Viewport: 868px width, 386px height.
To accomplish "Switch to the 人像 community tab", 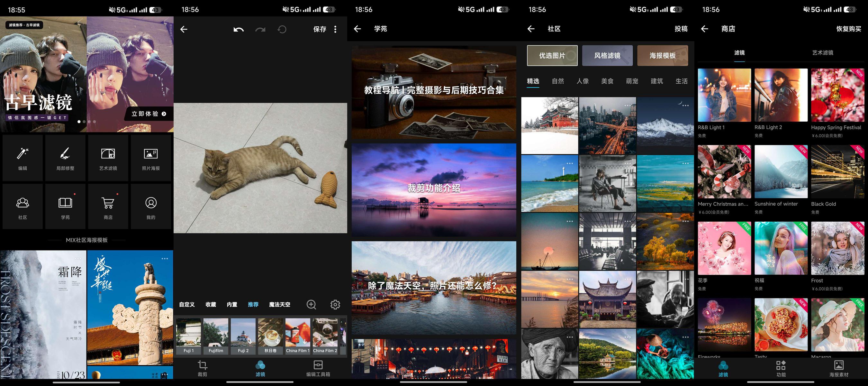I will (x=583, y=81).
